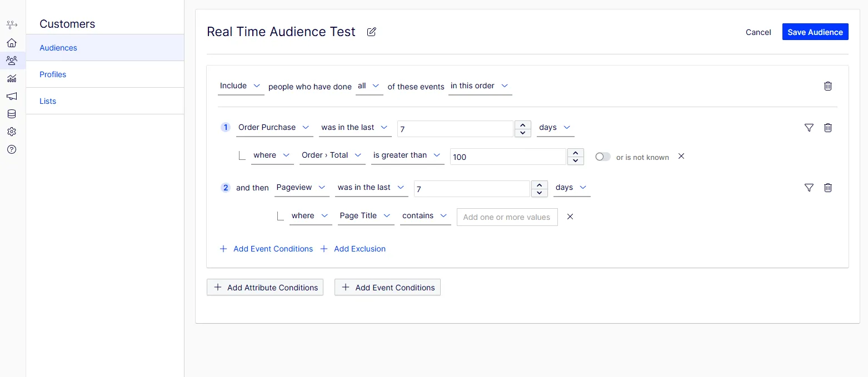The image size is (868, 377).
Task: Click filter icon on Pageview row
Action: (809, 188)
